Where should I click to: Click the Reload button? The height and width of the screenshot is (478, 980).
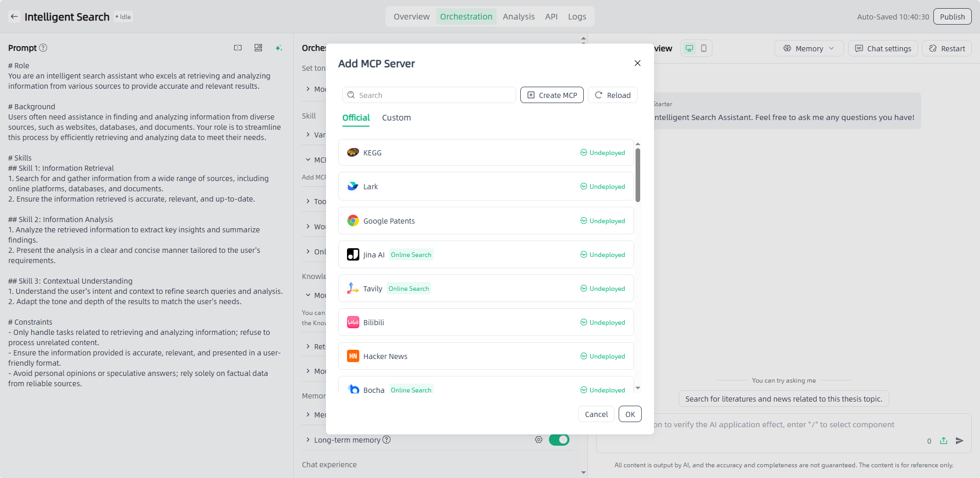[612, 95]
